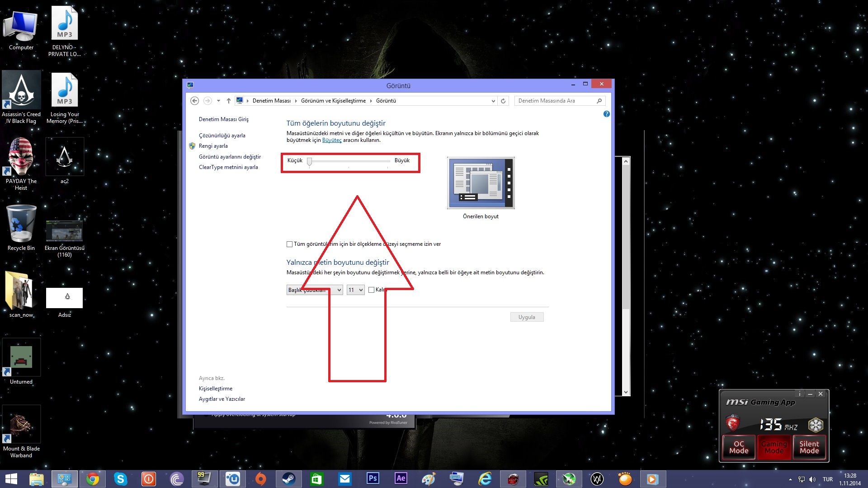
Task: Open the blue help question mark
Action: [x=607, y=114]
